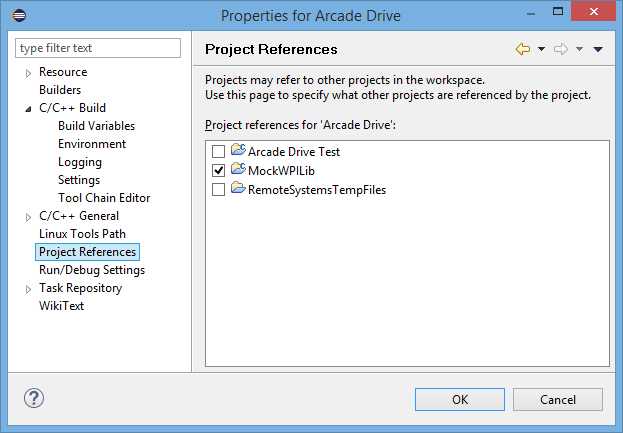623x433 pixels.
Task: Open the page view menu dropdown triangle
Action: click(598, 49)
